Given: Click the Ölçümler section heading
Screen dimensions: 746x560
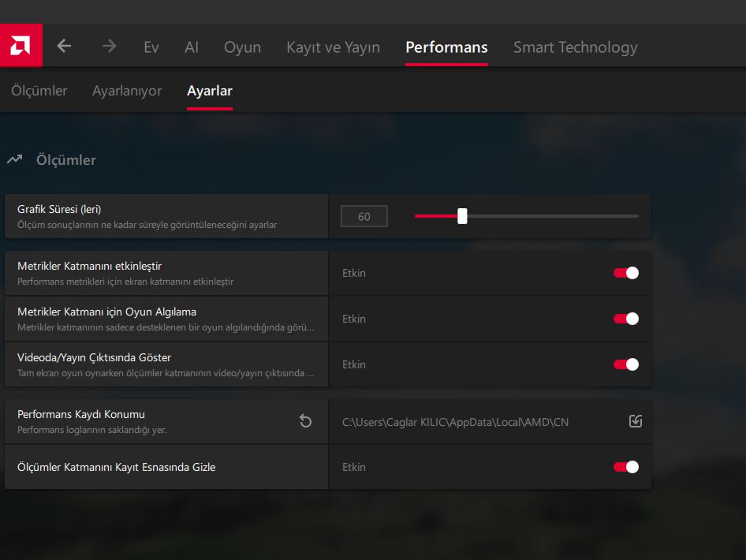Looking at the screenshot, I should 66,160.
